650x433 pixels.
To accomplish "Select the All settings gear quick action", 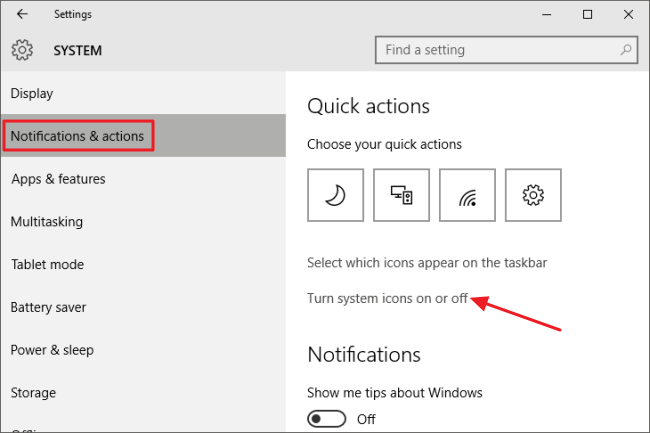I will point(533,195).
